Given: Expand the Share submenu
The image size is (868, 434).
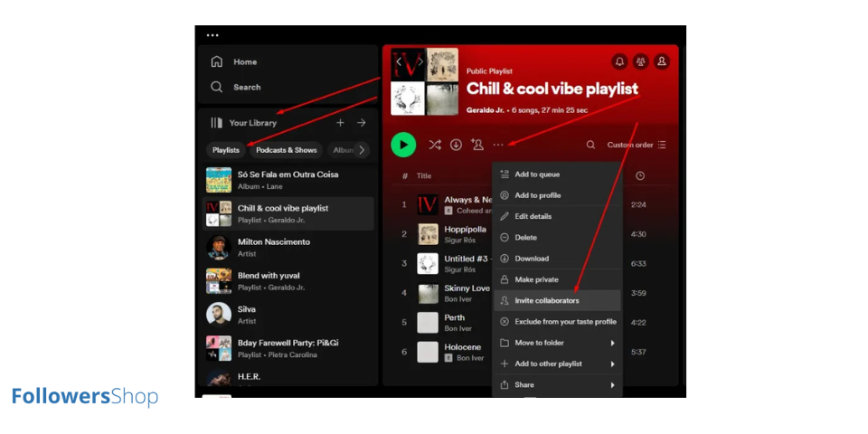Looking at the screenshot, I should (557, 385).
